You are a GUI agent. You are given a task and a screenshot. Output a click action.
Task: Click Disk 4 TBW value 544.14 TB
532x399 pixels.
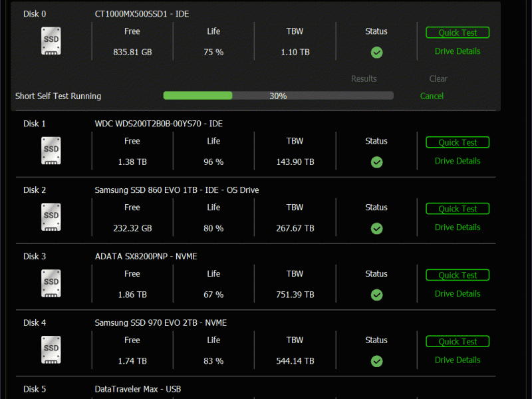pyautogui.click(x=295, y=361)
